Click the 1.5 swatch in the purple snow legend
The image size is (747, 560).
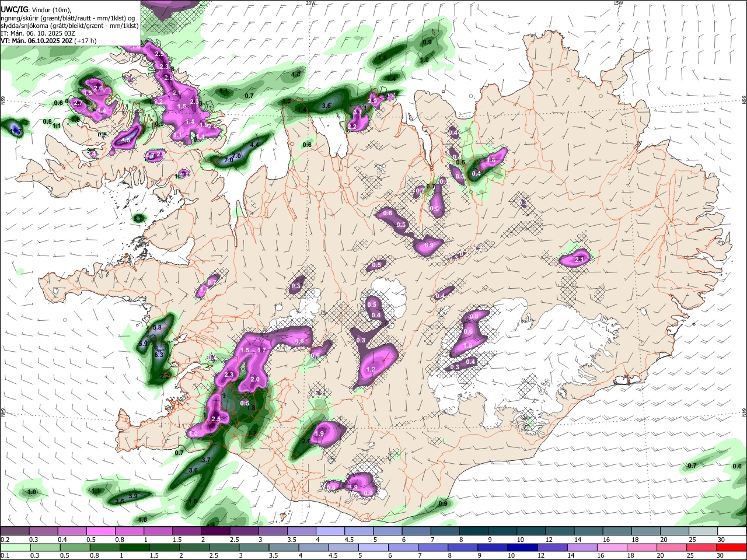186,531
